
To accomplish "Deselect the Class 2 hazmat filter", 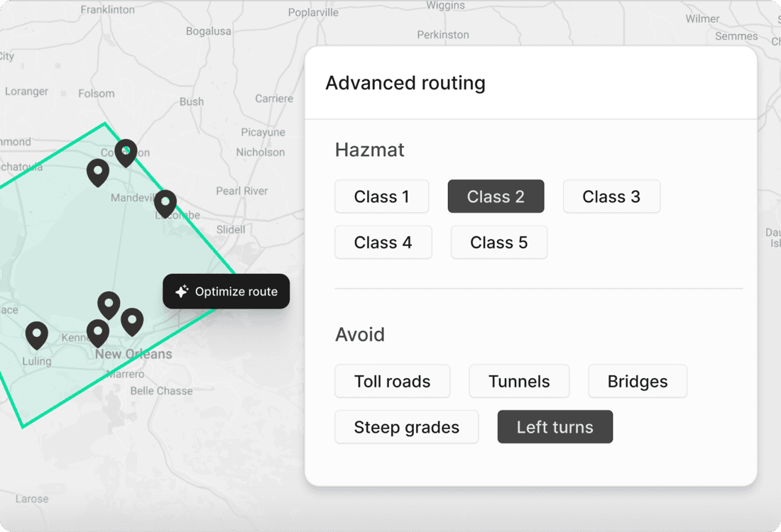I will (x=496, y=196).
